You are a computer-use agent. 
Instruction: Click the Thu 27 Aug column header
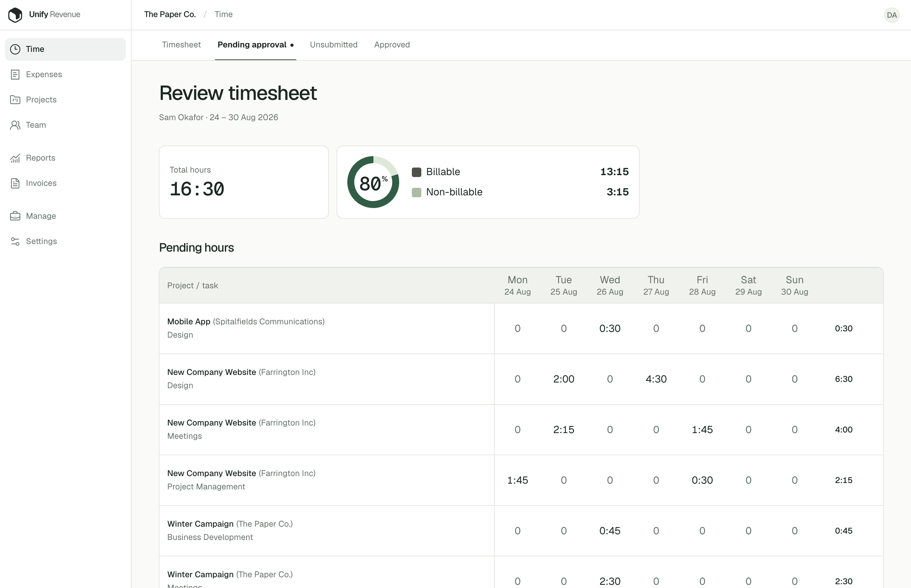point(656,285)
